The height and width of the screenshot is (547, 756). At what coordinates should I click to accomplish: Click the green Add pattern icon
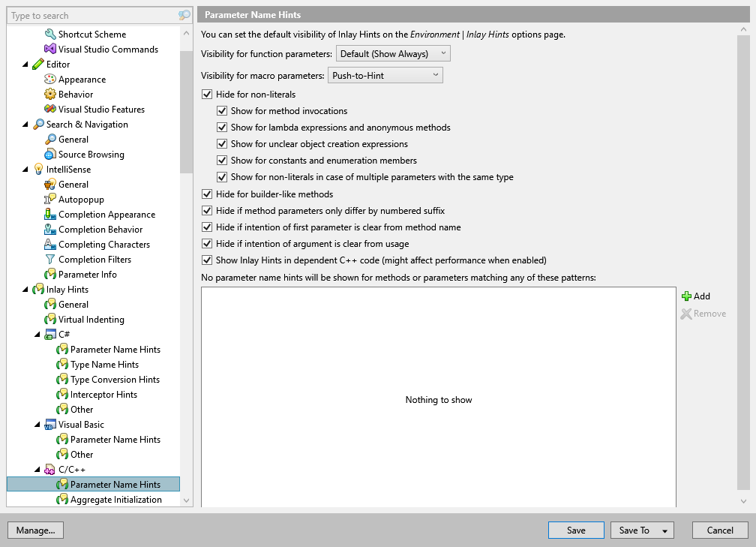click(688, 296)
